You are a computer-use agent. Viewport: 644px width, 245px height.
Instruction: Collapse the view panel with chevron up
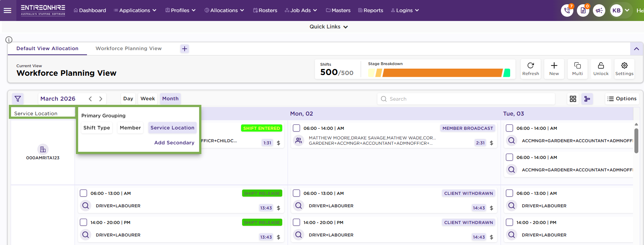pyautogui.click(x=636, y=49)
